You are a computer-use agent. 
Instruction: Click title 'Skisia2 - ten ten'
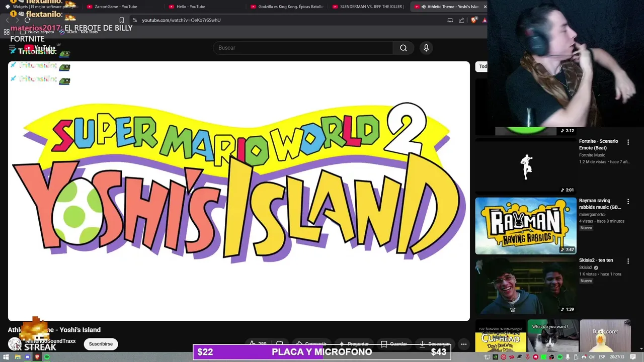[x=596, y=260]
